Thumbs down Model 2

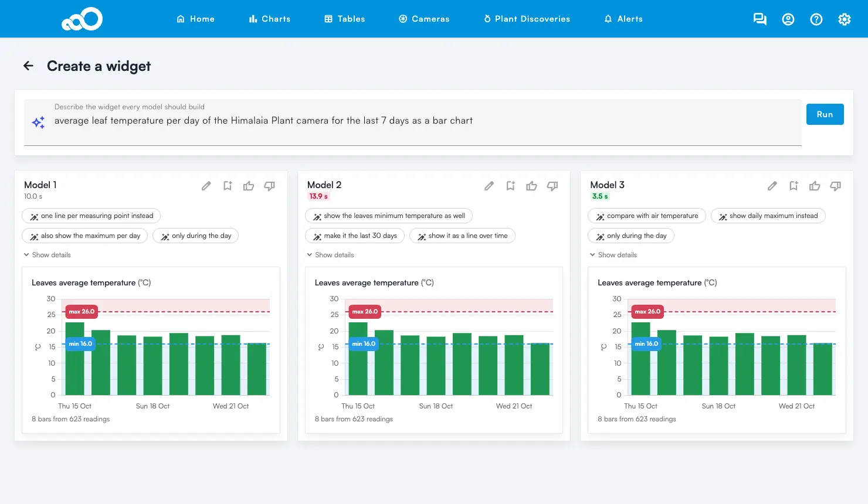click(552, 186)
